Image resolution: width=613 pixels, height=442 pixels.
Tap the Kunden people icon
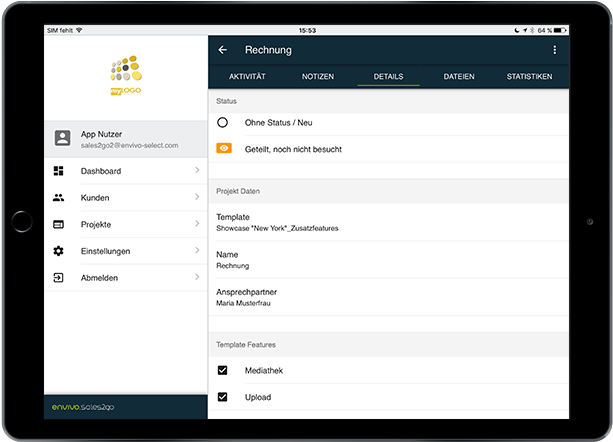59,197
